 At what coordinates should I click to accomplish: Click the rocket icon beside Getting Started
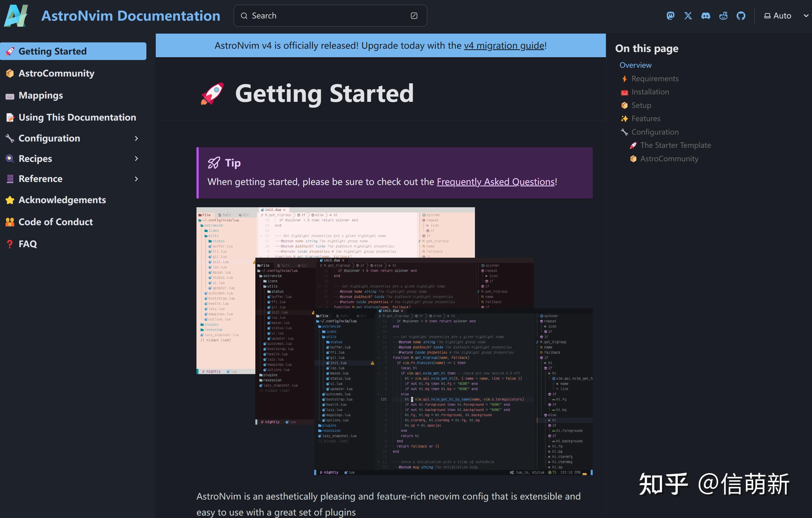pos(10,51)
